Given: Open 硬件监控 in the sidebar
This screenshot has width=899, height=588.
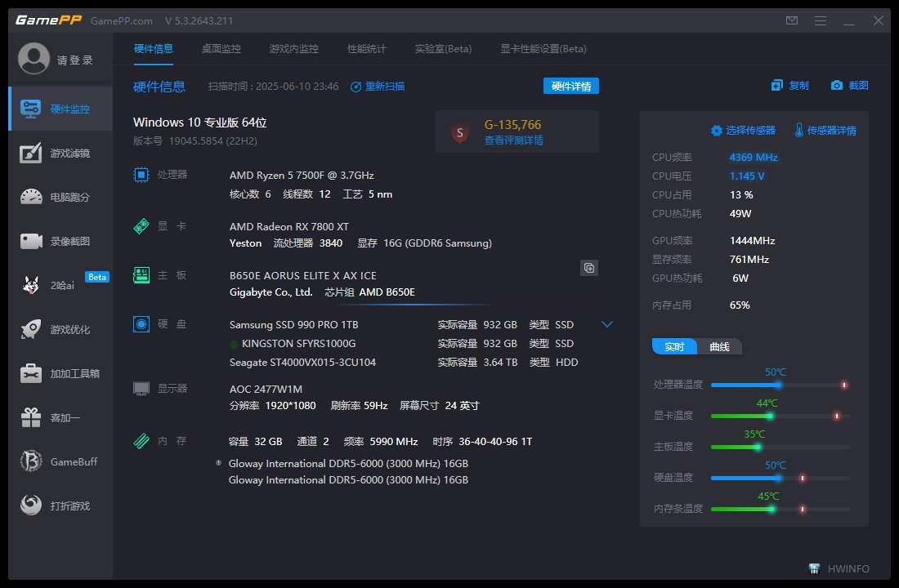Looking at the screenshot, I should 60,109.
